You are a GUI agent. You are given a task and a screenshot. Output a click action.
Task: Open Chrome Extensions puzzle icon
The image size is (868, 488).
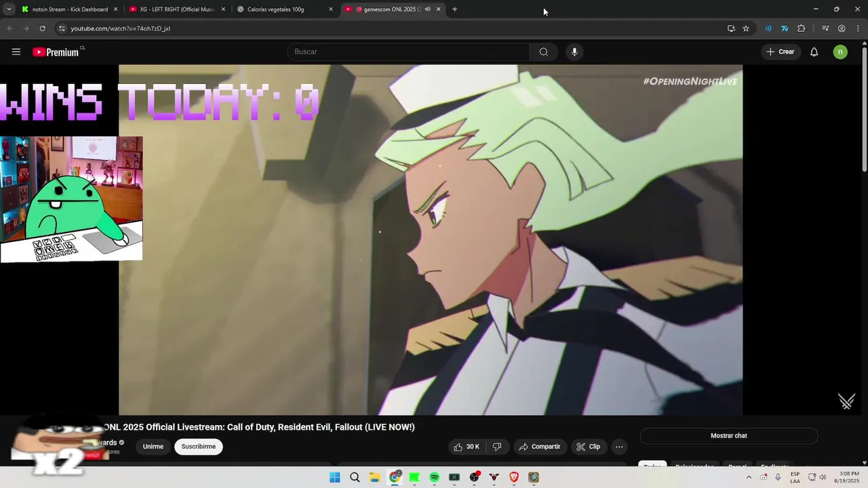(x=801, y=28)
